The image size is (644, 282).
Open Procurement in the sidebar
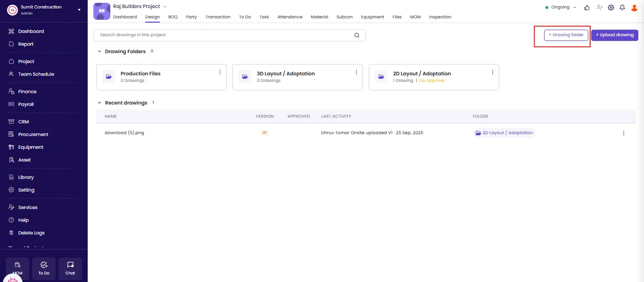click(33, 135)
